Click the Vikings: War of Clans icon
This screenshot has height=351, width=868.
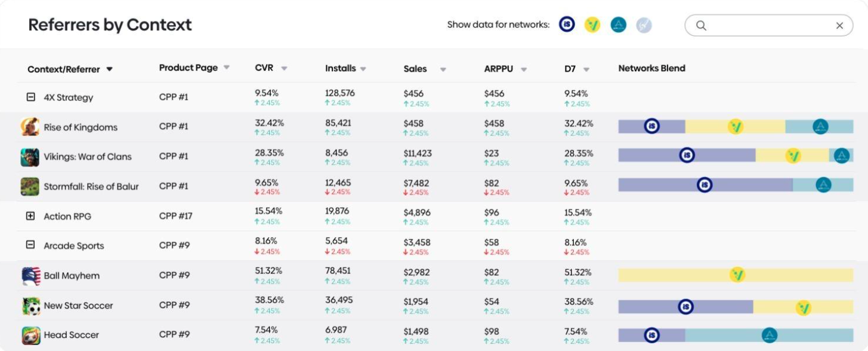[x=30, y=157]
